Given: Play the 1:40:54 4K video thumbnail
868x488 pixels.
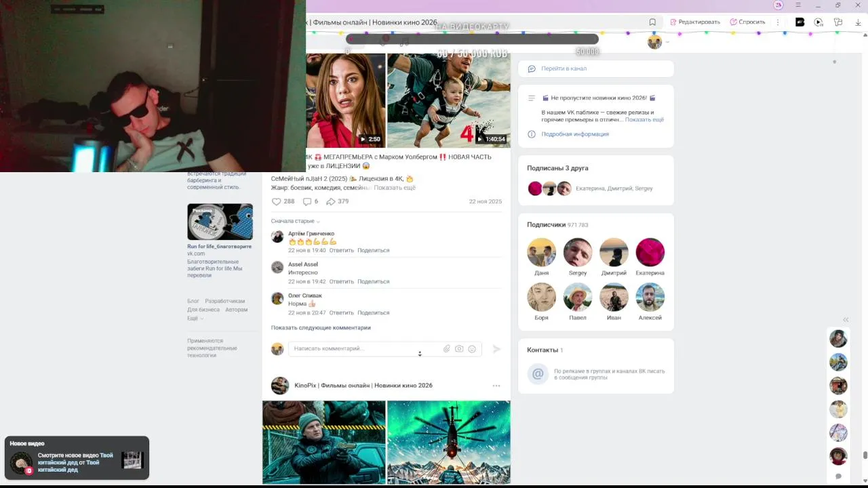Looking at the screenshot, I should pyautogui.click(x=449, y=100).
